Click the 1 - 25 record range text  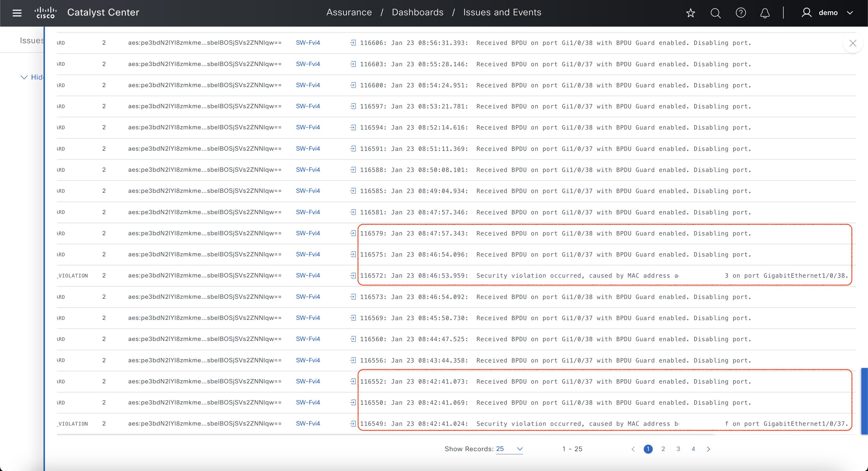pyautogui.click(x=572, y=449)
